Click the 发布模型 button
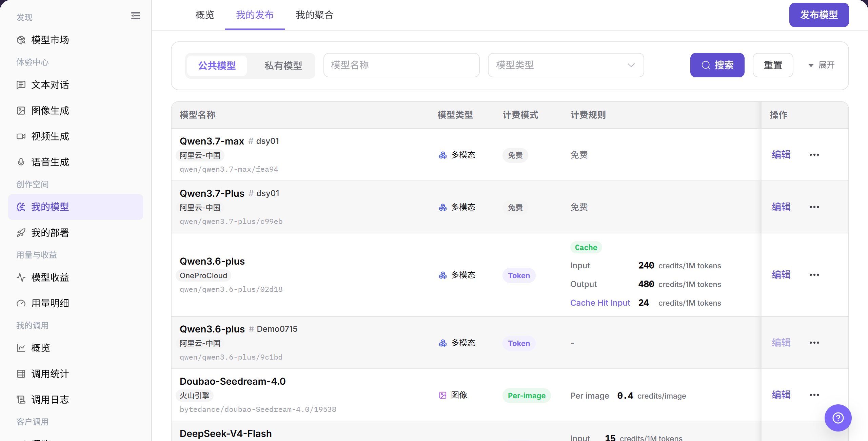Screen dimensions: 868x441 819,15
